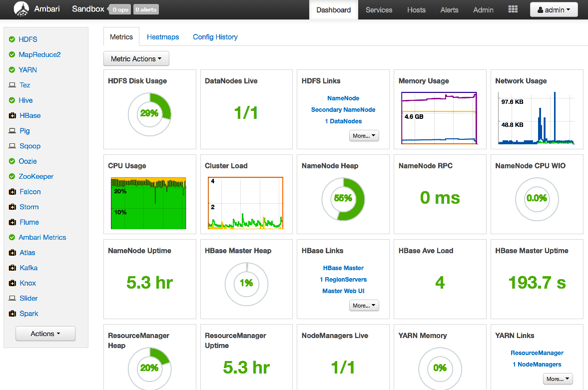Click the Spark maintenance mode icon
This screenshot has width=588, height=390.
(12, 314)
